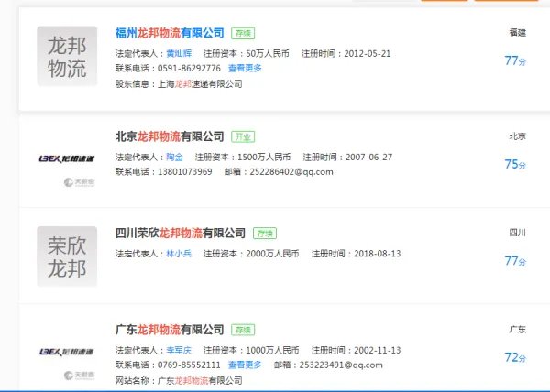Open legal representative 林小兵
Image resolution: width=550 pixels, height=392 pixels.
tap(179, 254)
